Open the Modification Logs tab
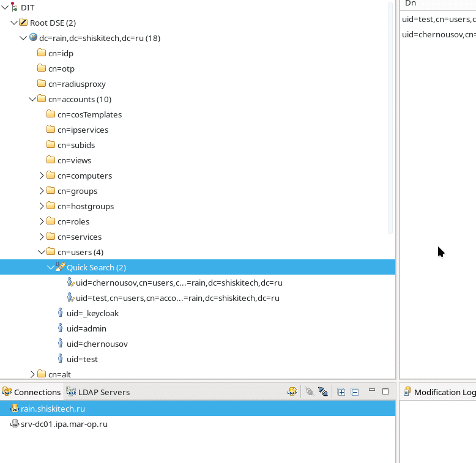Viewport: 476px width, 463px height. click(439, 392)
